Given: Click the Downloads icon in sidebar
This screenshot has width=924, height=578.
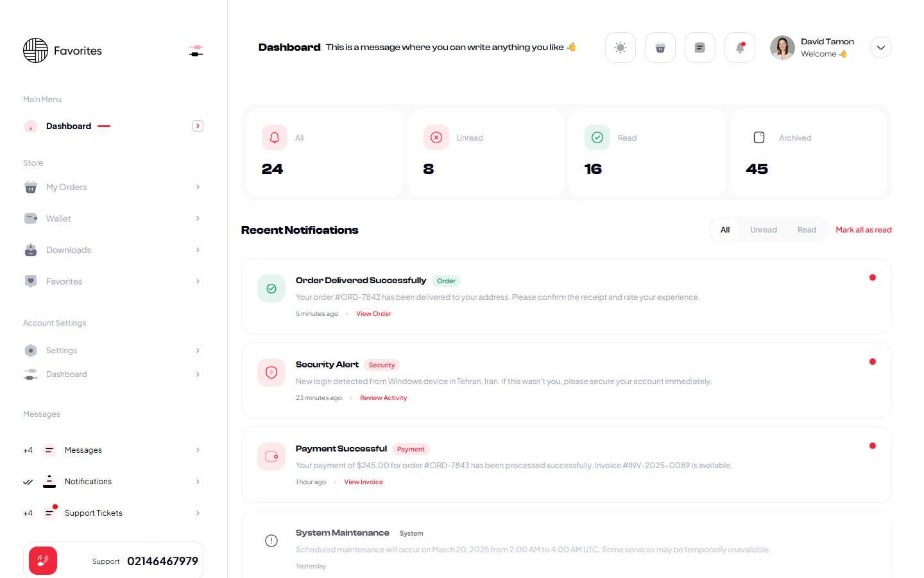Looking at the screenshot, I should click(x=31, y=250).
